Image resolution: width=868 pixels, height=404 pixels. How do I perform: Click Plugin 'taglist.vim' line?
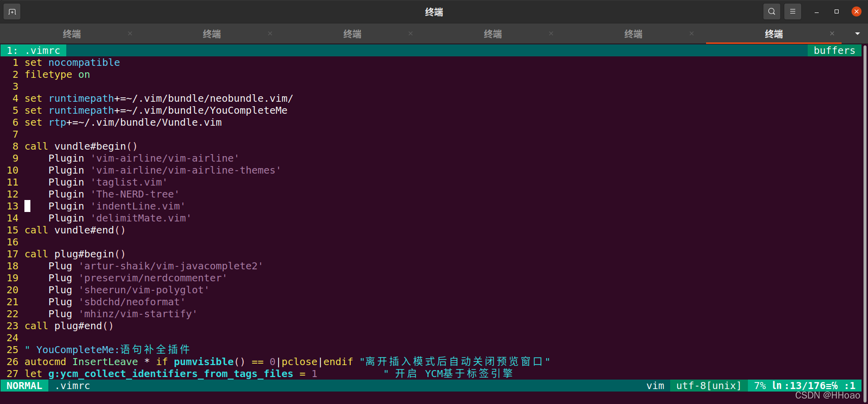[108, 182]
